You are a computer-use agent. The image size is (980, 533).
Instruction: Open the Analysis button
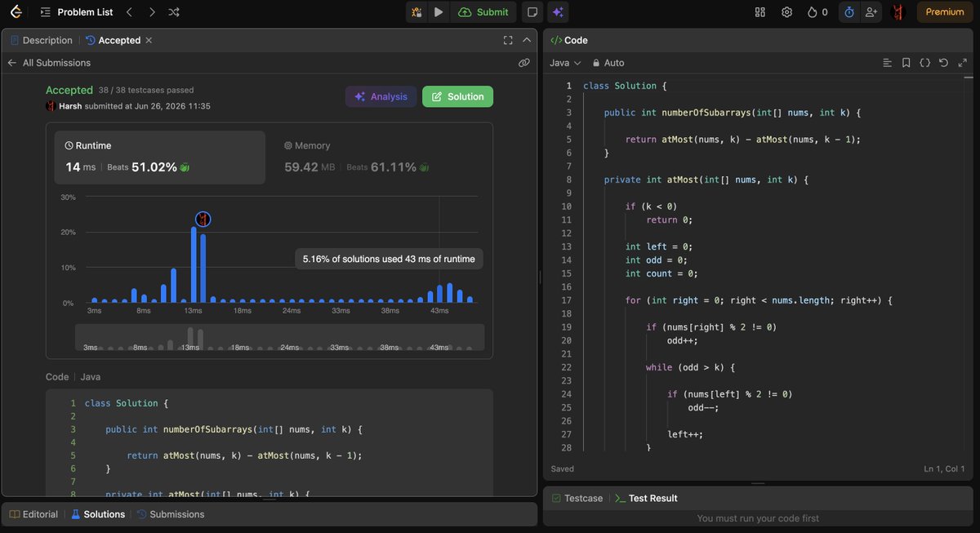(x=381, y=96)
